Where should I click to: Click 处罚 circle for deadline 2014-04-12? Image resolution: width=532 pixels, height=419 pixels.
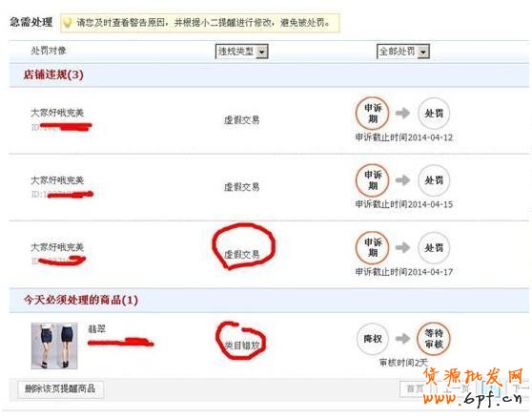pyautogui.click(x=434, y=114)
